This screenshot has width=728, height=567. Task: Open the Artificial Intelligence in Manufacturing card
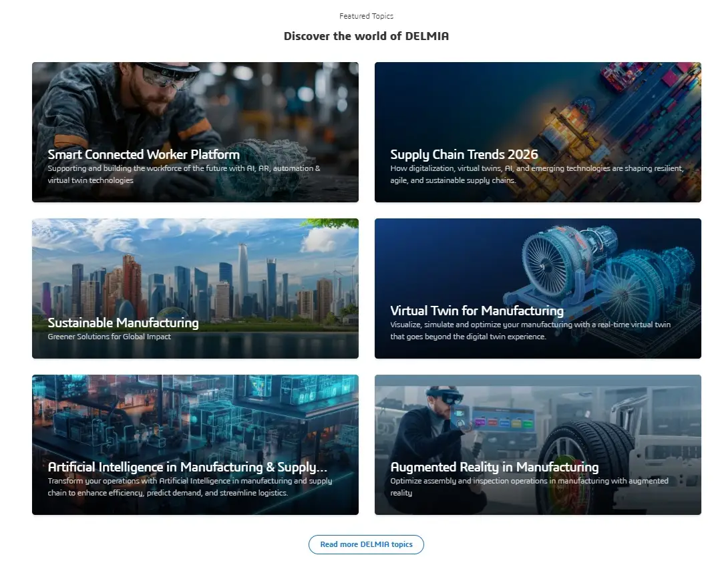195,445
